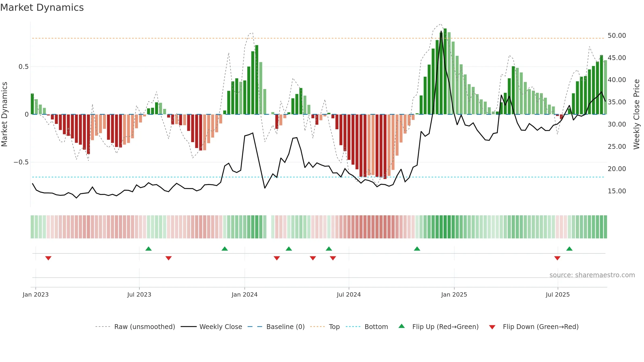644x362 pixels.
Task: Click the −0.5 left axis label
Action: pos(21,162)
